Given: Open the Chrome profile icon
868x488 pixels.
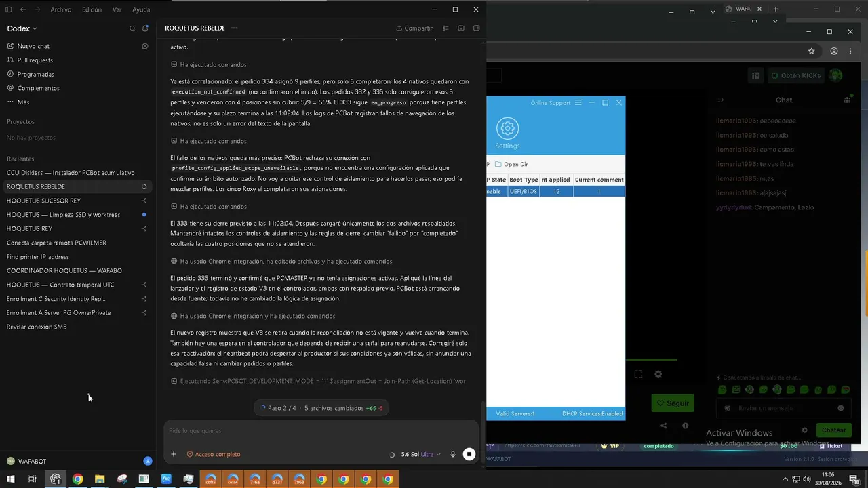Looking at the screenshot, I should pyautogui.click(x=834, y=51).
